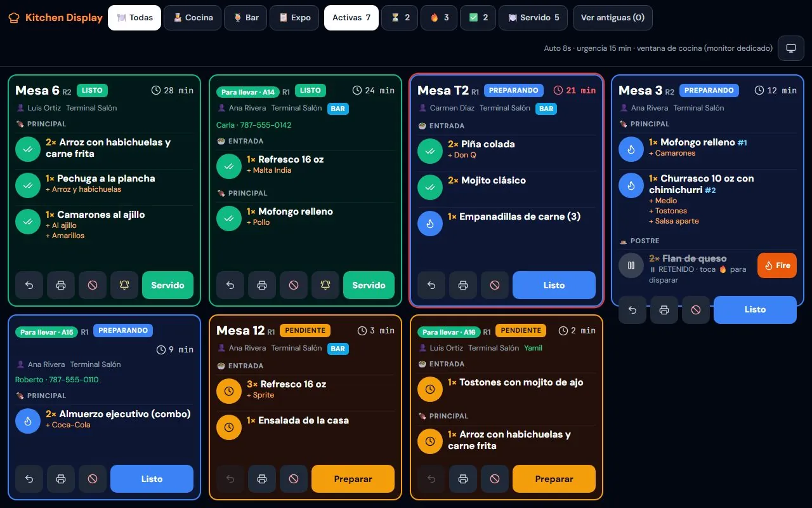
Task: Print the Mesa T2 ticket
Action: (x=463, y=285)
